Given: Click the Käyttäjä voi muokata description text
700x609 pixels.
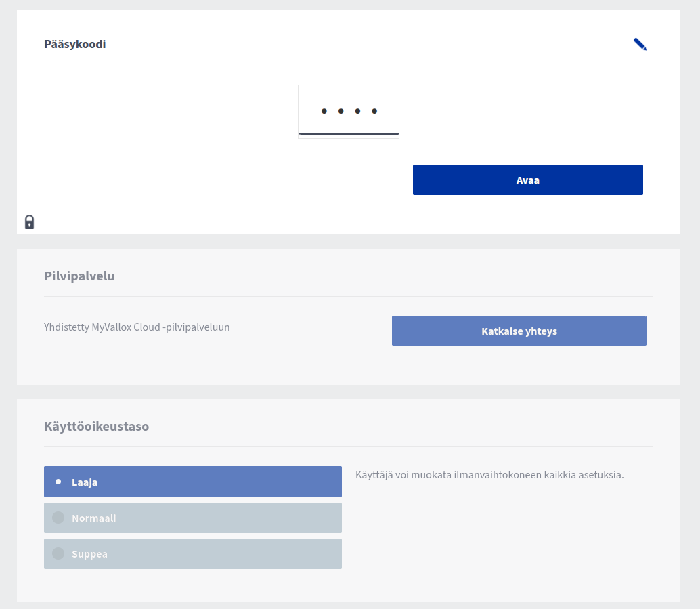Looking at the screenshot, I should tap(489, 474).
